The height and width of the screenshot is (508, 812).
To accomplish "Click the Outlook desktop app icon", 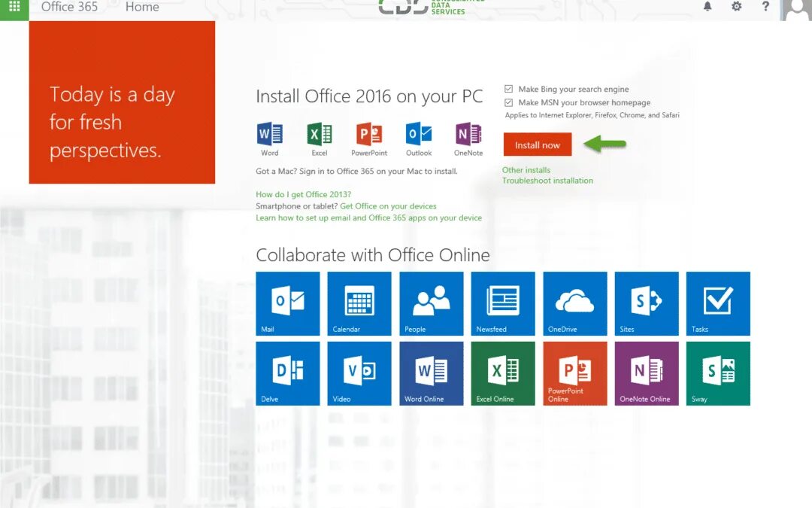I will coord(419,134).
